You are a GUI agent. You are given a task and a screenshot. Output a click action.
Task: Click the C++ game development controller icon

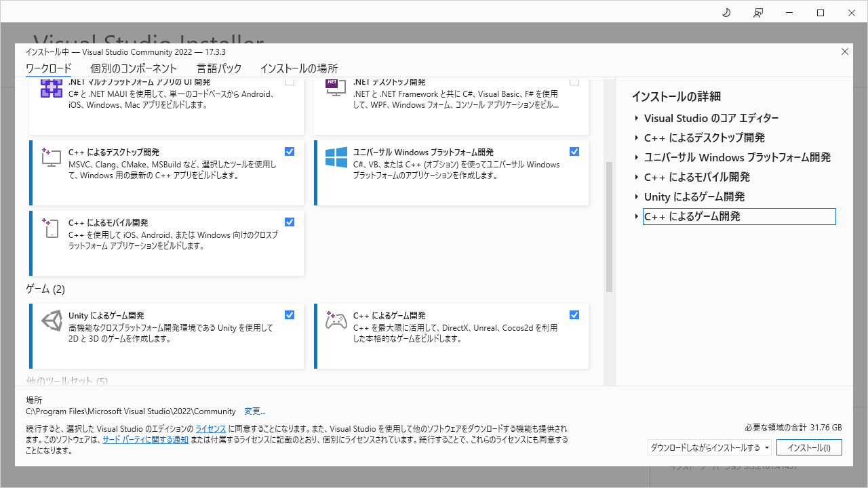(x=336, y=320)
